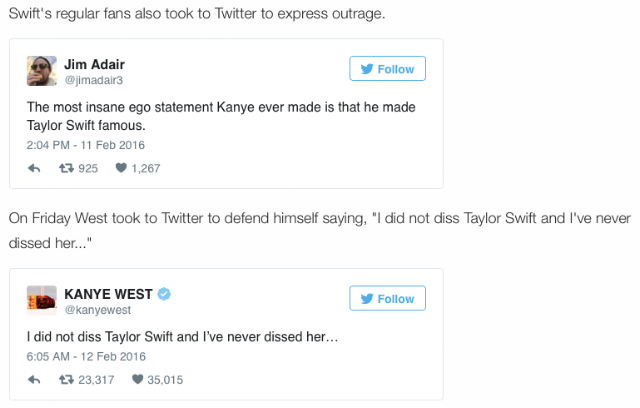Image resolution: width=640 pixels, height=408 pixels.
Task: Retweet Jim Adair's tweet
Action: (x=66, y=168)
